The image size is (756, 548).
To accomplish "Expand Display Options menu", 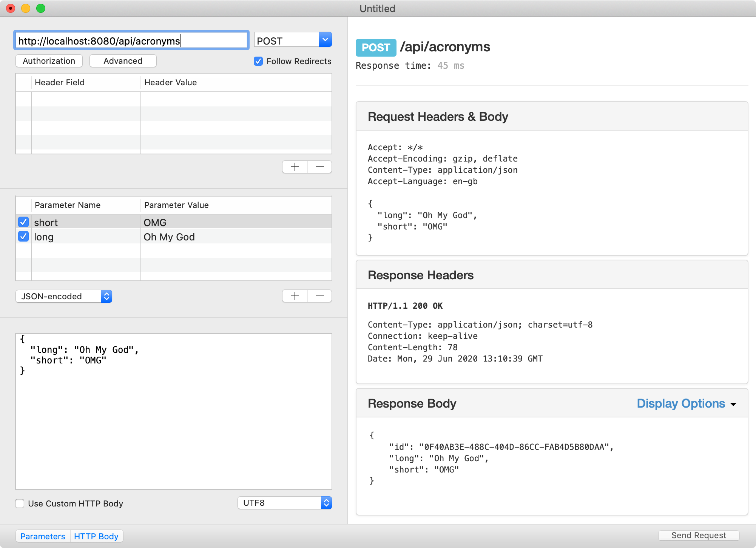I will (x=686, y=403).
